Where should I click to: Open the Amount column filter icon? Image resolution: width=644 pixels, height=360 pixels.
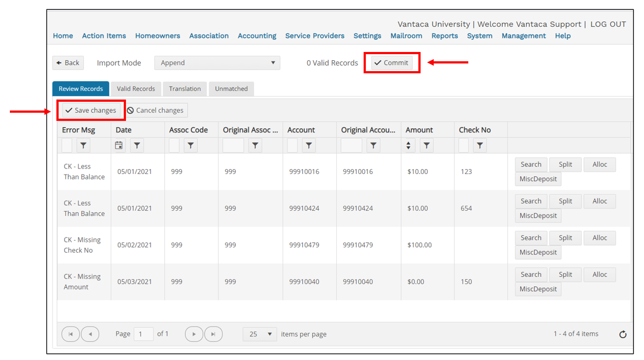(427, 146)
